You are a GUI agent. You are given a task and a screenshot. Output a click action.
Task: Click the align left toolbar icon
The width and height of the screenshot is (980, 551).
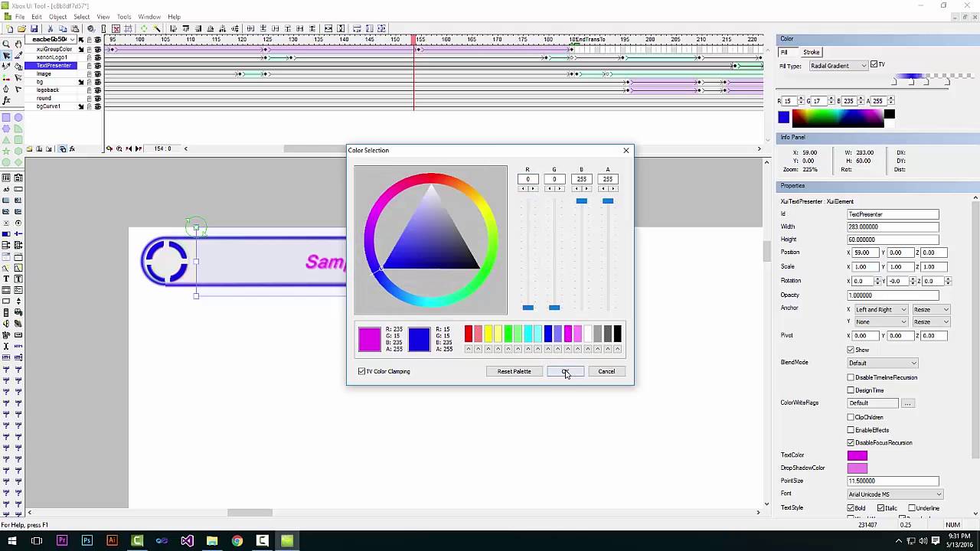click(x=173, y=29)
